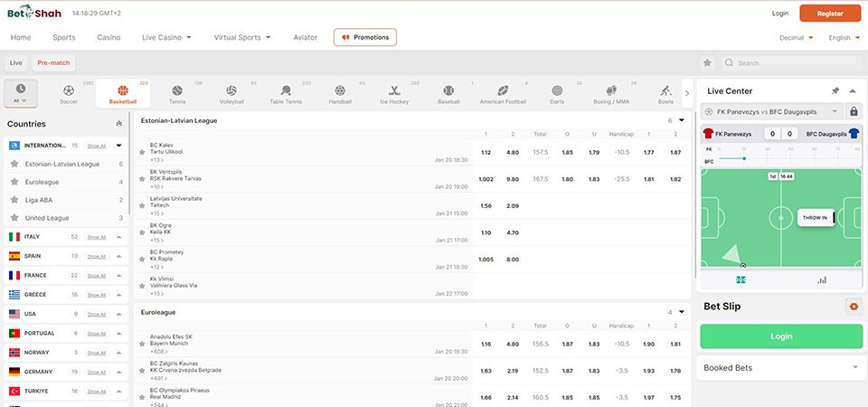Image resolution: width=868 pixels, height=407 pixels.
Task: Switch to the Pre-match tab
Action: click(x=53, y=63)
